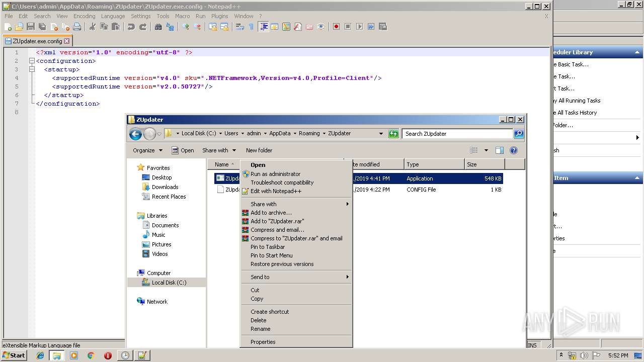This screenshot has width=644, height=362.
Task: Select Local Disk (C:) in tree
Action: pyautogui.click(x=169, y=283)
